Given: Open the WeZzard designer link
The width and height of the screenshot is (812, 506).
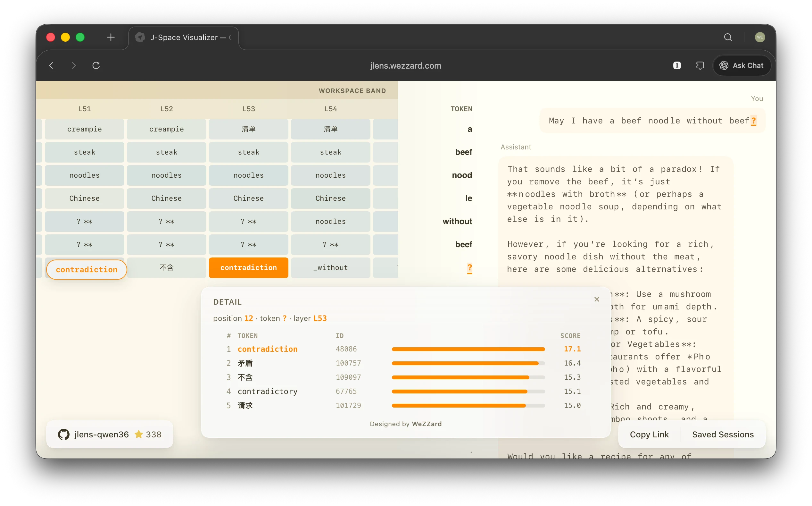Looking at the screenshot, I should pyautogui.click(x=427, y=424).
